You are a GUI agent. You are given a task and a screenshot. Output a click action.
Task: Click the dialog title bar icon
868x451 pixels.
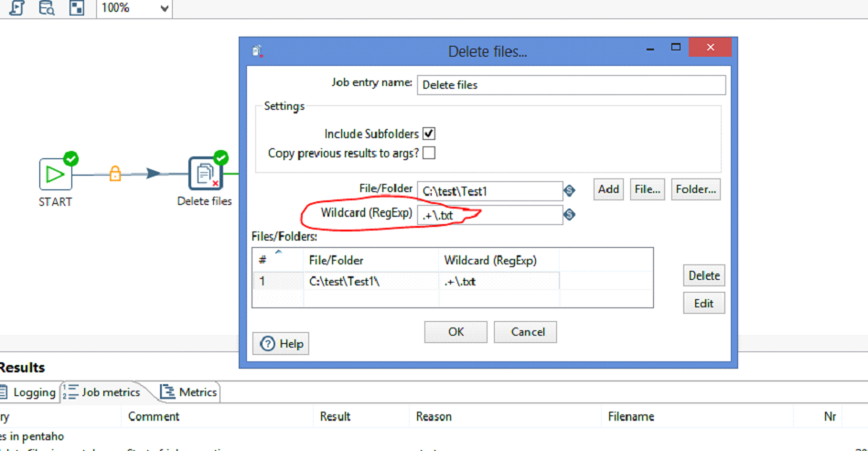point(257,51)
